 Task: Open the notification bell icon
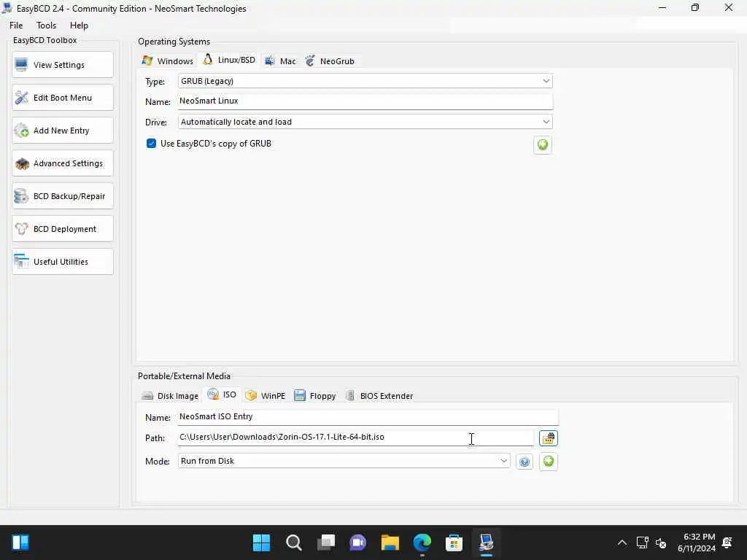click(x=727, y=542)
